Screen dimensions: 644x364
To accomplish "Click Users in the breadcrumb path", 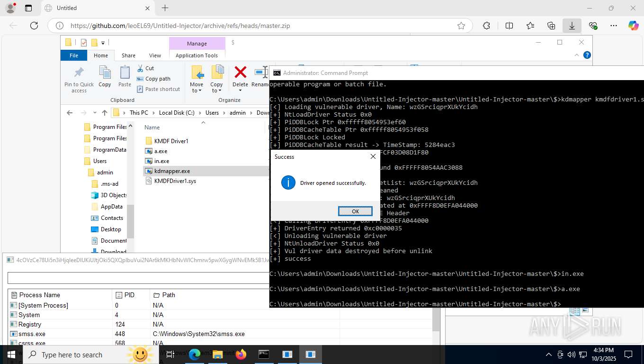I will coord(212,113).
